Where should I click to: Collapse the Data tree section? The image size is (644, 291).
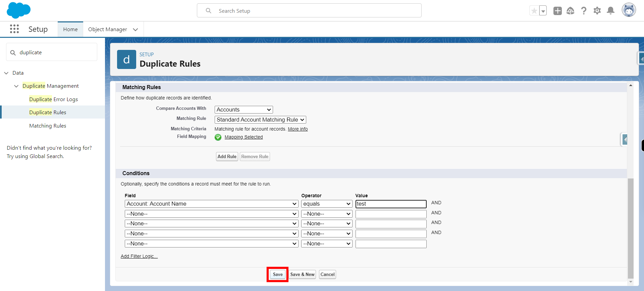pyautogui.click(x=6, y=73)
